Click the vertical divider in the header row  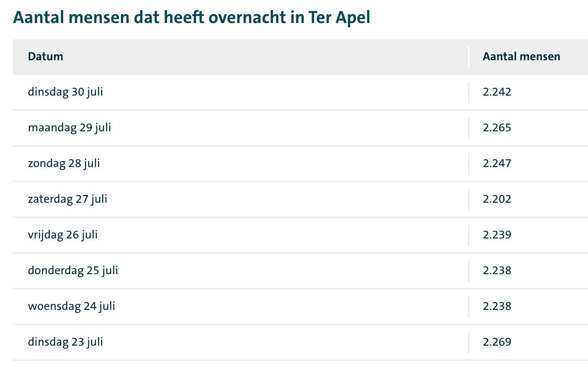[469, 57]
